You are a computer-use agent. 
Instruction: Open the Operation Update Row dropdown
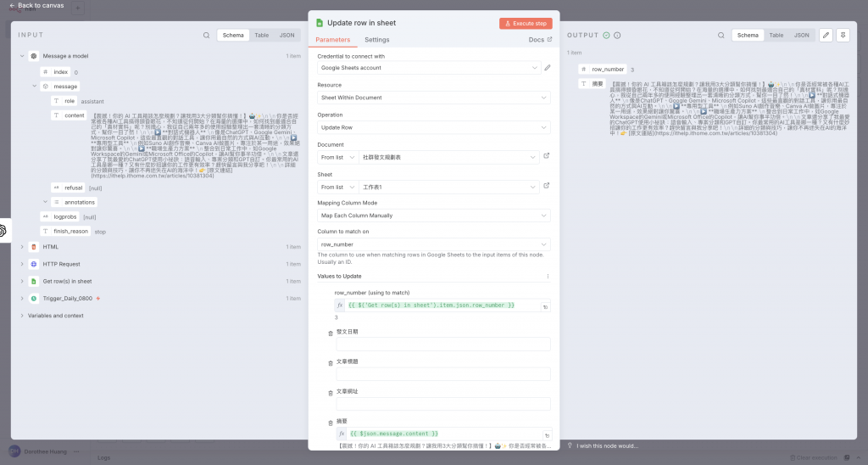[x=433, y=127]
